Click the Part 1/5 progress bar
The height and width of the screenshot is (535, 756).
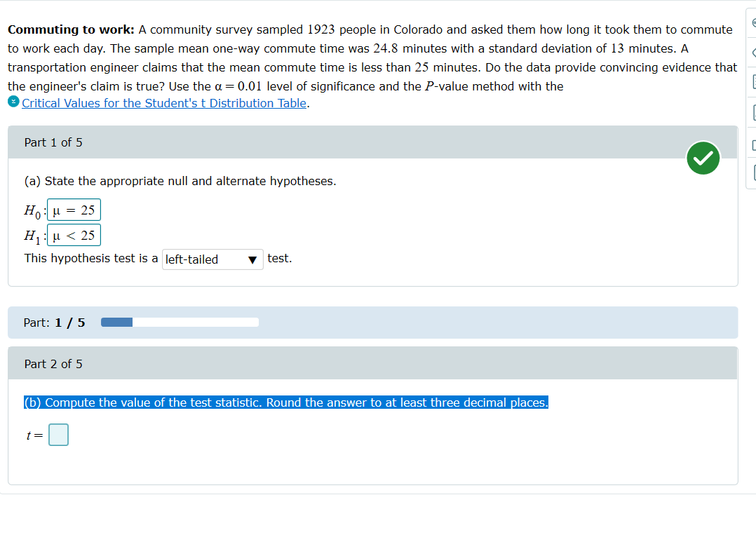point(179,322)
